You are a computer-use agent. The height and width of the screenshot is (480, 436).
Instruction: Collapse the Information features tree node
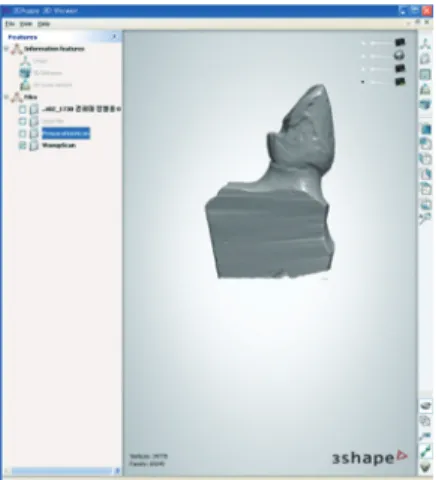tap(6, 49)
